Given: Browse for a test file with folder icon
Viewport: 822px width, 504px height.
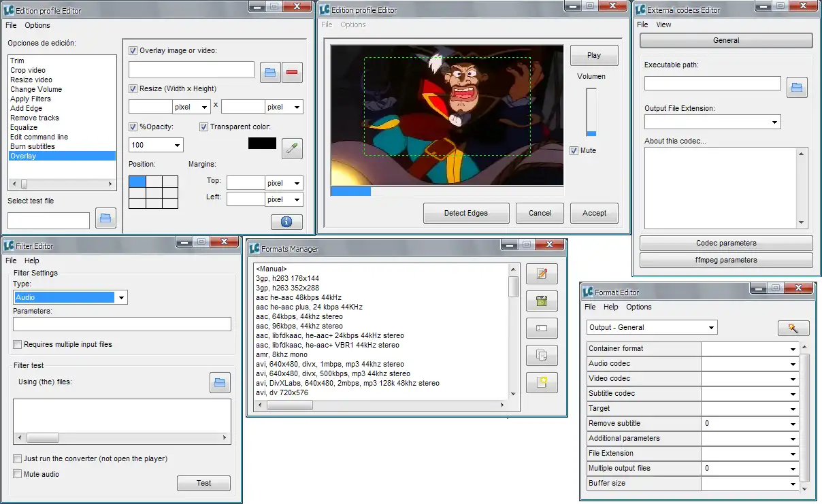Looking at the screenshot, I should (x=105, y=218).
